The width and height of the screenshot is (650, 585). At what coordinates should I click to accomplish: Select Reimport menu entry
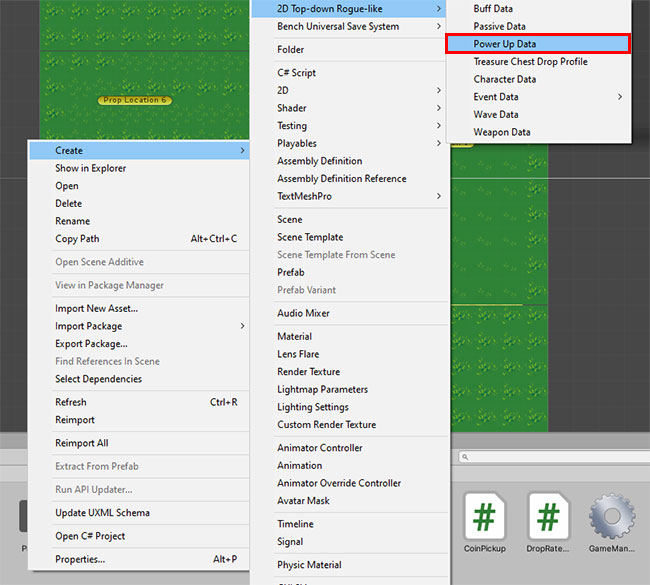click(x=139, y=420)
